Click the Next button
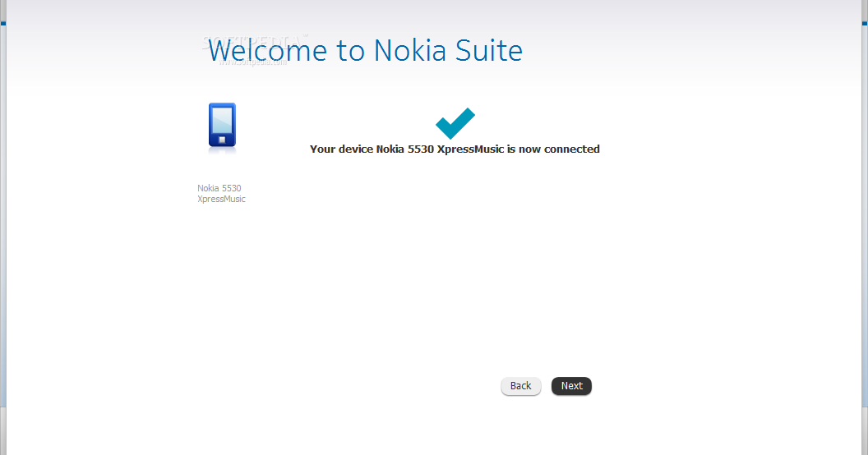The width and height of the screenshot is (868, 455). point(571,386)
